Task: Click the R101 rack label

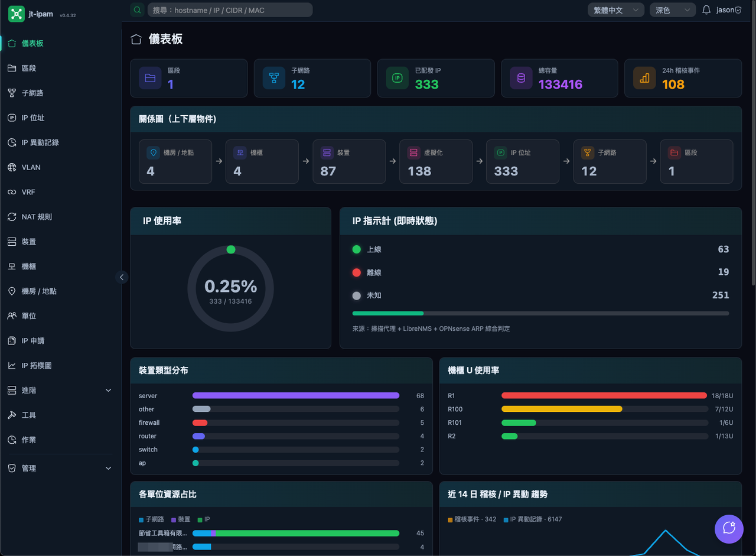Action: click(x=455, y=422)
